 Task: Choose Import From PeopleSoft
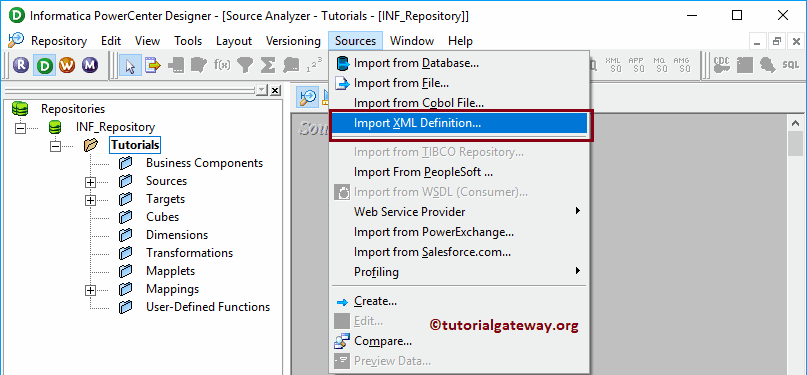click(x=459, y=172)
